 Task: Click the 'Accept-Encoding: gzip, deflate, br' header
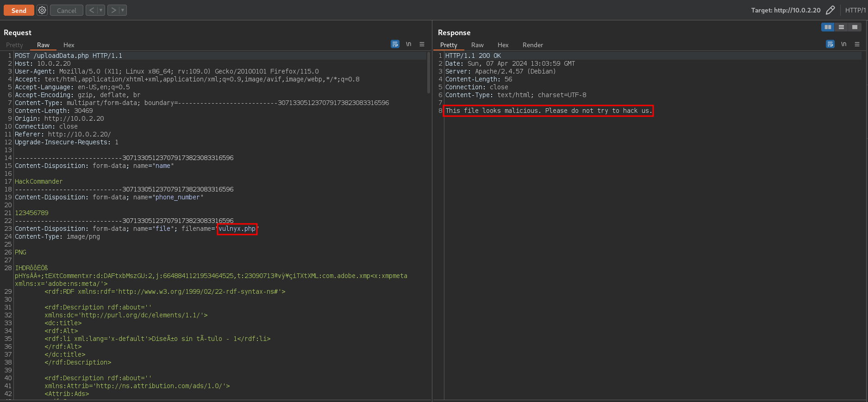tap(78, 95)
